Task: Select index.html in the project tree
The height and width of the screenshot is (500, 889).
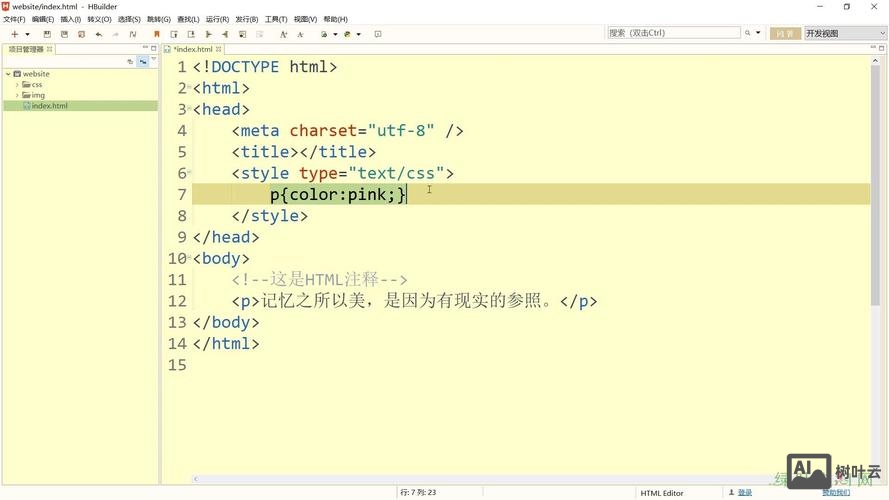Action: [49, 106]
